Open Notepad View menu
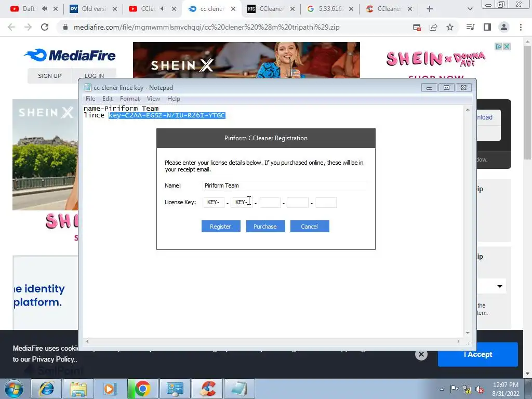532x399 pixels. point(153,99)
